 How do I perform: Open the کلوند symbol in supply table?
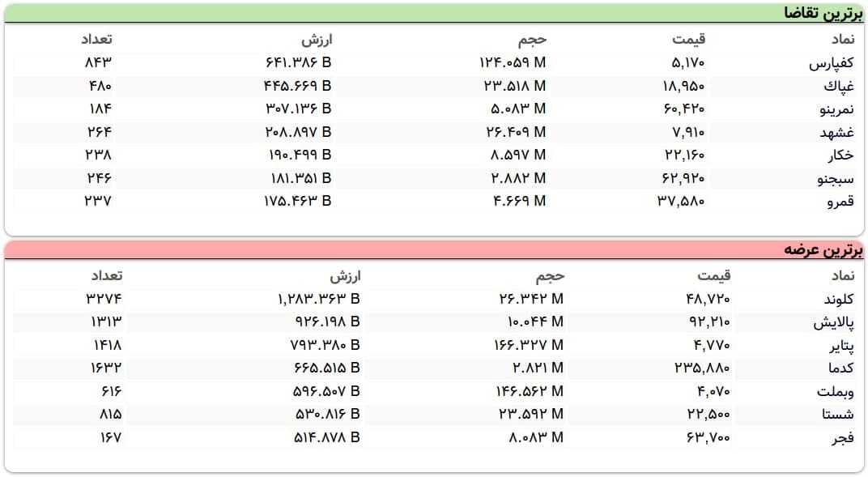pyautogui.click(x=838, y=300)
